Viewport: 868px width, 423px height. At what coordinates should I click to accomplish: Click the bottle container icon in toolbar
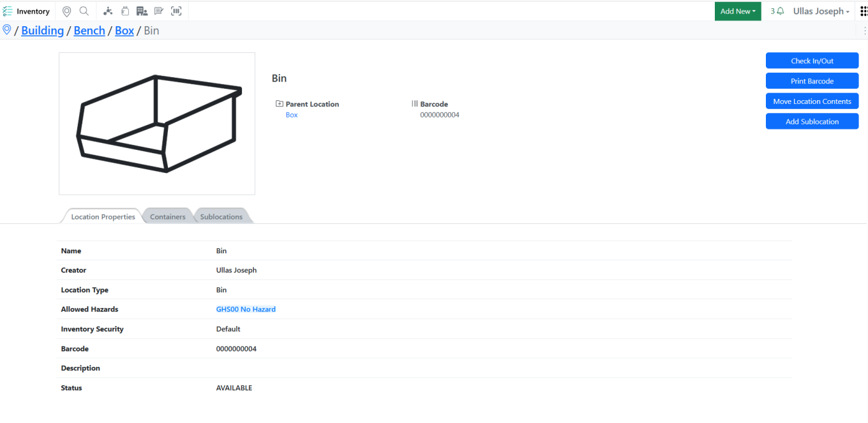point(125,11)
